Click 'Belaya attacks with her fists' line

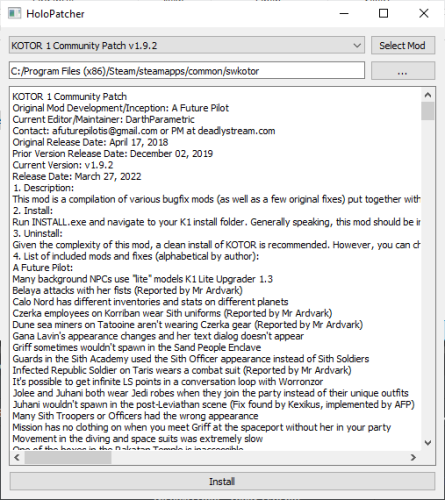pos(127,290)
